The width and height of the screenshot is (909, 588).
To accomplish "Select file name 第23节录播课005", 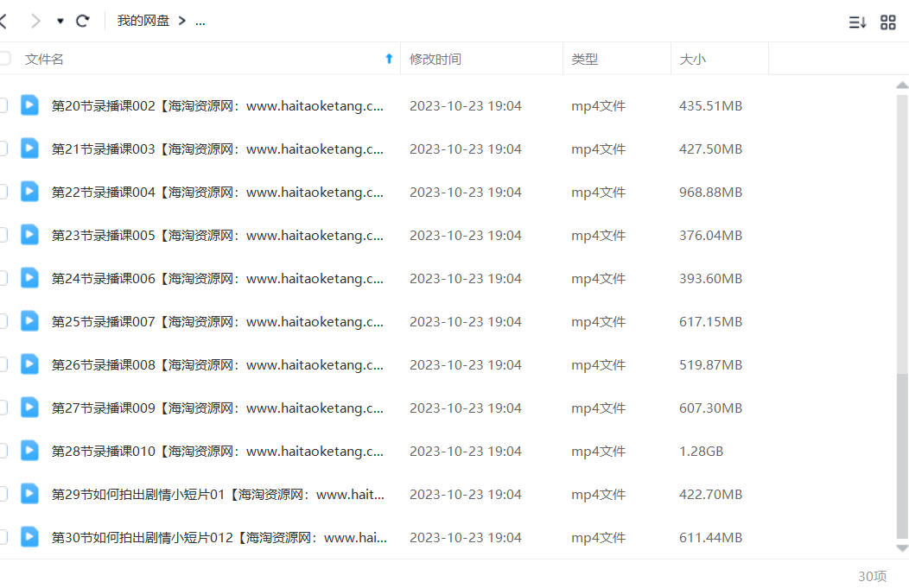I will pyautogui.click(x=218, y=236).
